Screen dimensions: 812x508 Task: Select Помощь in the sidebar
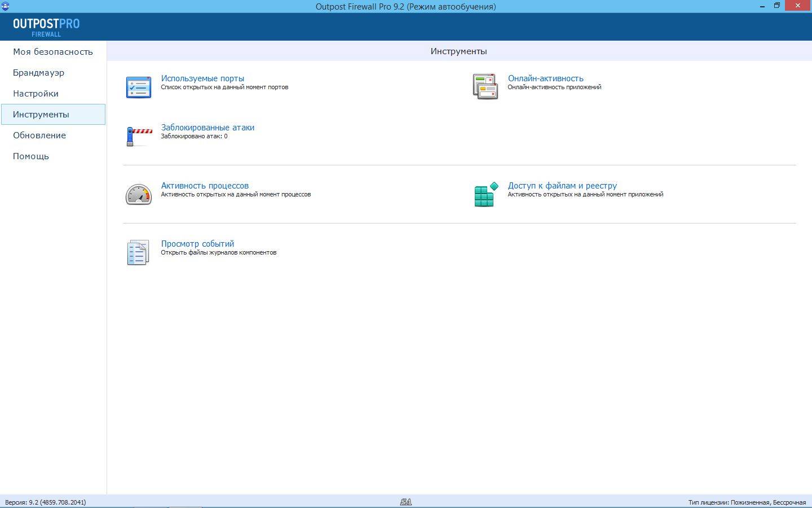pos(53,156)
